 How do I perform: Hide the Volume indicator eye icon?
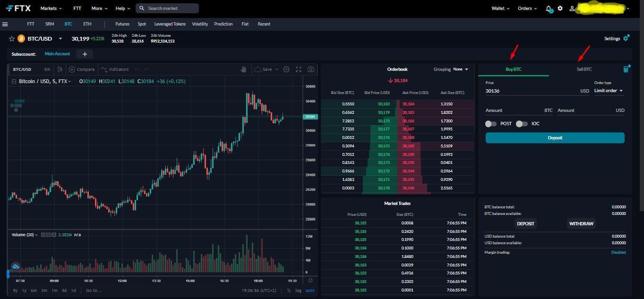point(43,235)
